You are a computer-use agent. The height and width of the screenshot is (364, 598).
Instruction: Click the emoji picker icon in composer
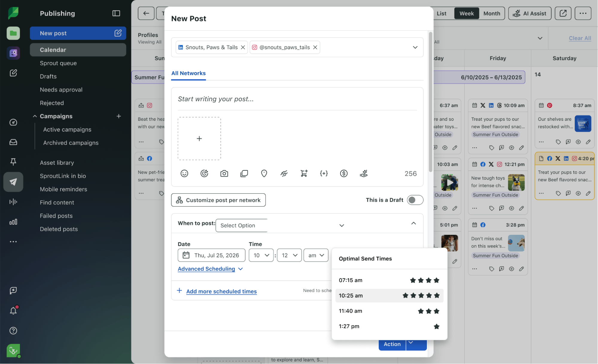coord(184,174)
